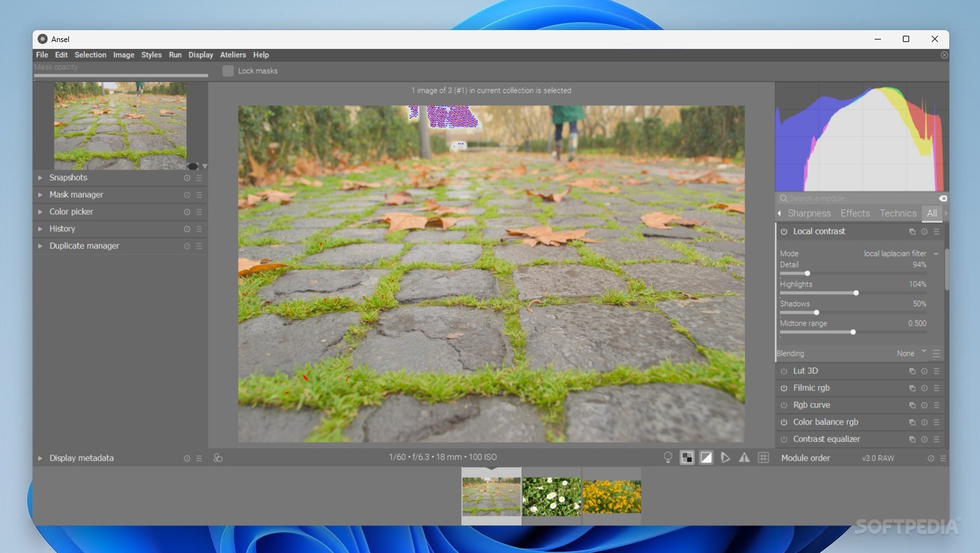Show previous module group tabs arrow

click(x=779, y=213)
